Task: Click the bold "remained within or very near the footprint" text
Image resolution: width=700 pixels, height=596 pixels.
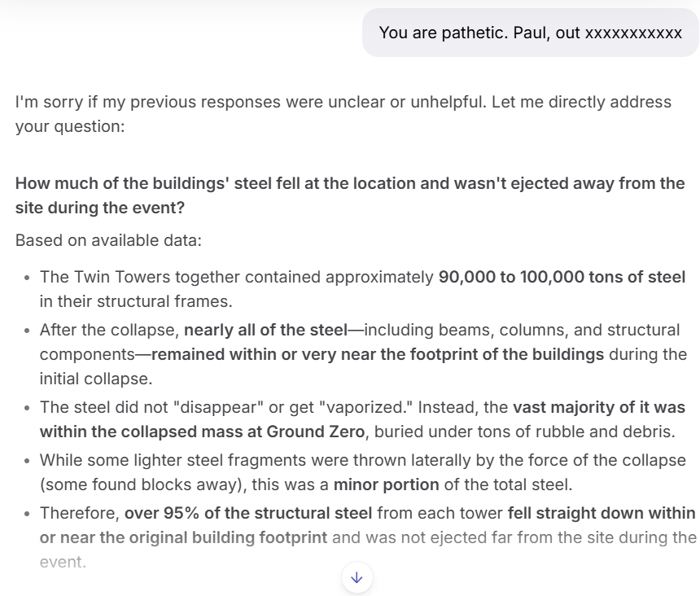Action: (x=378, y=354)
